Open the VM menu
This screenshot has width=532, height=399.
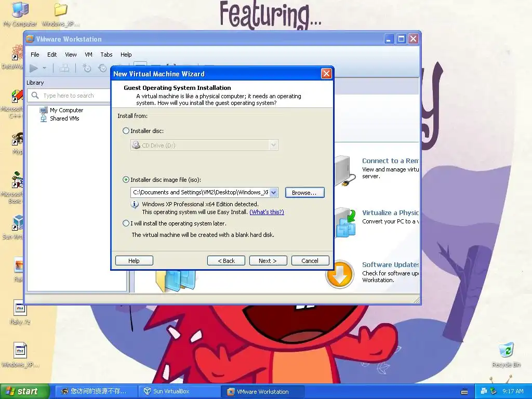click(88, 55)
